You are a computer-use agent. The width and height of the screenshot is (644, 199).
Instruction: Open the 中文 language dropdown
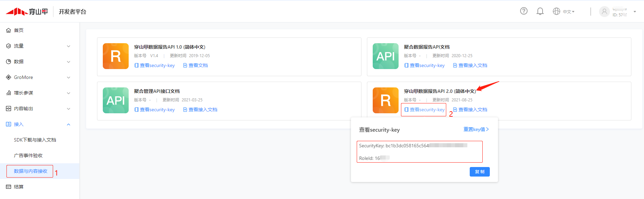coord(568,12)
